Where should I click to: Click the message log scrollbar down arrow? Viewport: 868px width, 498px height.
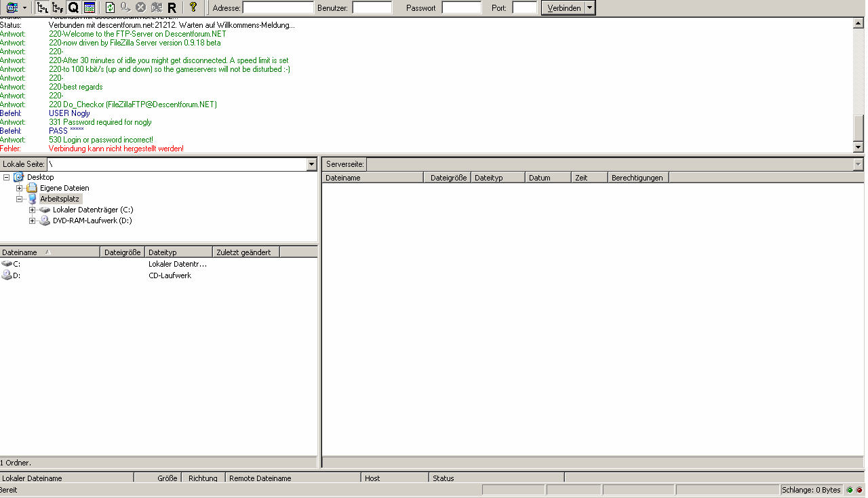859,147
